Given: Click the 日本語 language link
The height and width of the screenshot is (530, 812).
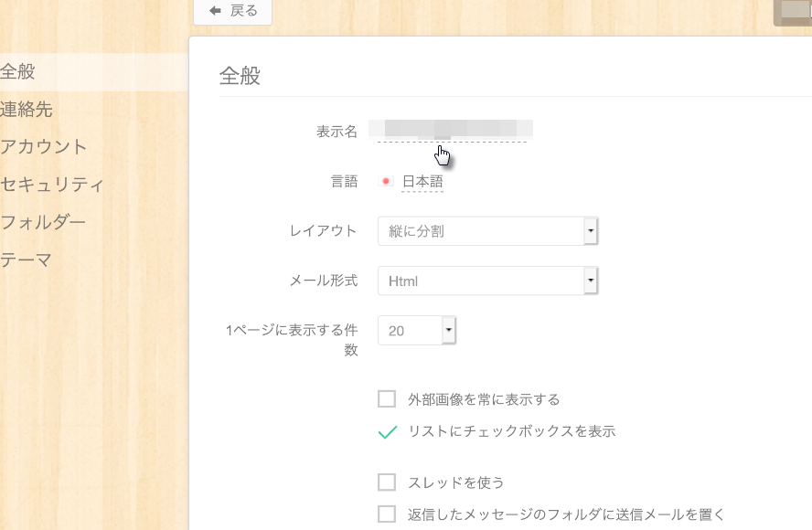Looking at the screenshot, I should pyautogui.click(x=422, y=182).
